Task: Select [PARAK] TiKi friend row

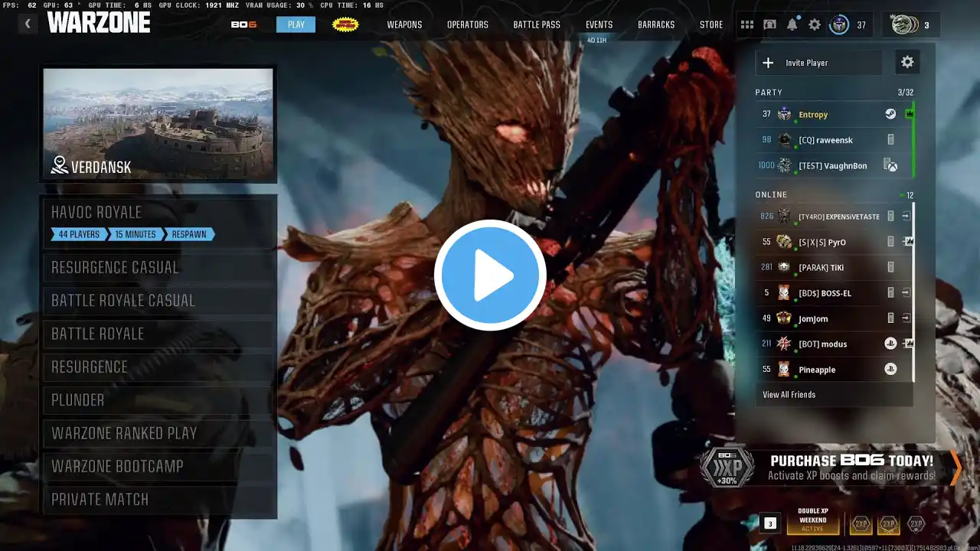Action: 834,267
